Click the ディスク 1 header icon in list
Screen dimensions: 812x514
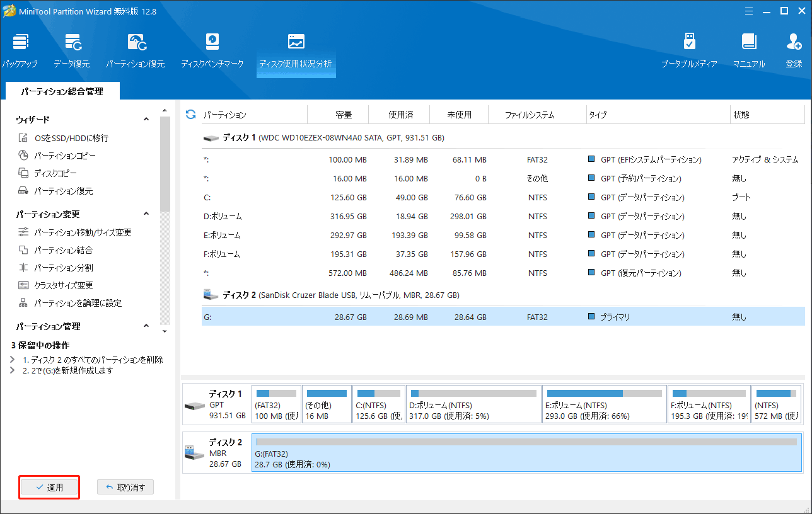(211, 137)
